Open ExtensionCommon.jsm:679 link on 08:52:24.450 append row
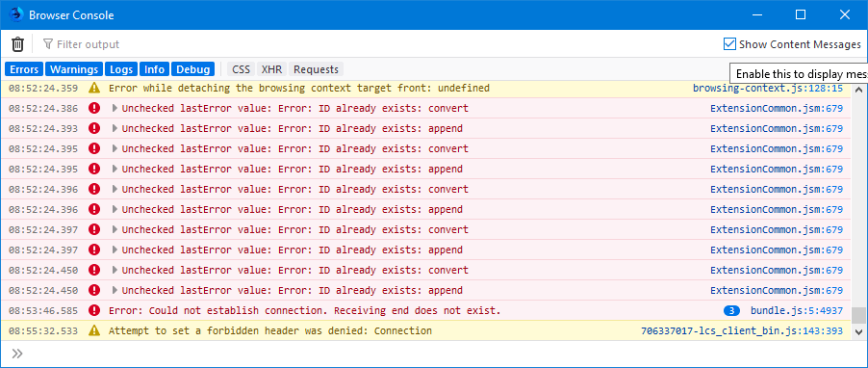Screen dimensions: 868x368 pyautogui.click(x=777, y=290)
